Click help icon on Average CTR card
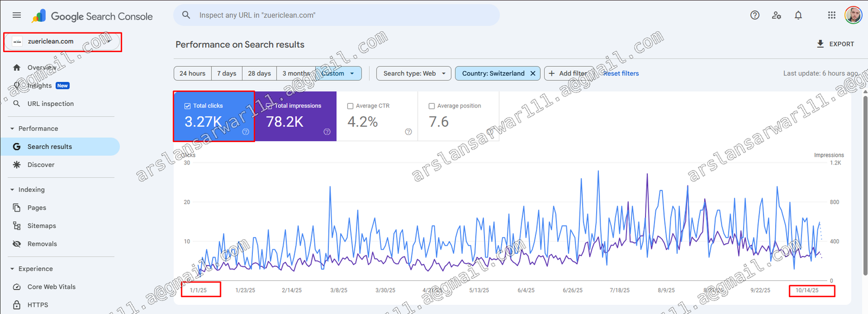This screenshot has height=314, width=868. click(409, 132)
